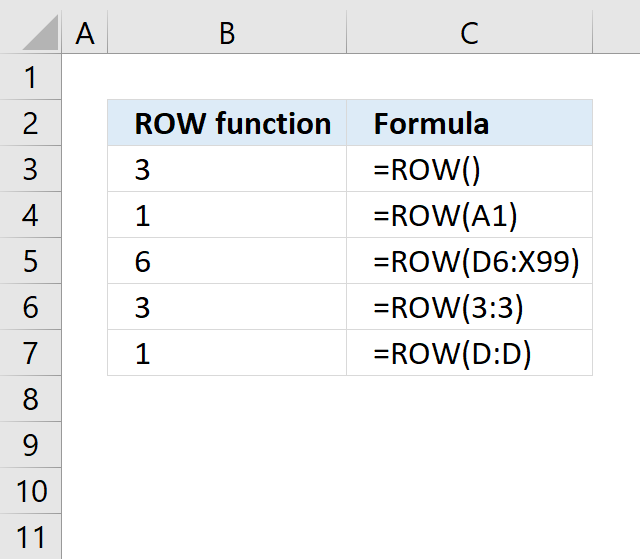Click the "ROW function" header cell
Image resolution: width=640 pixels, height=559 pixels.
pyautogui.click(x=227, y=123)
